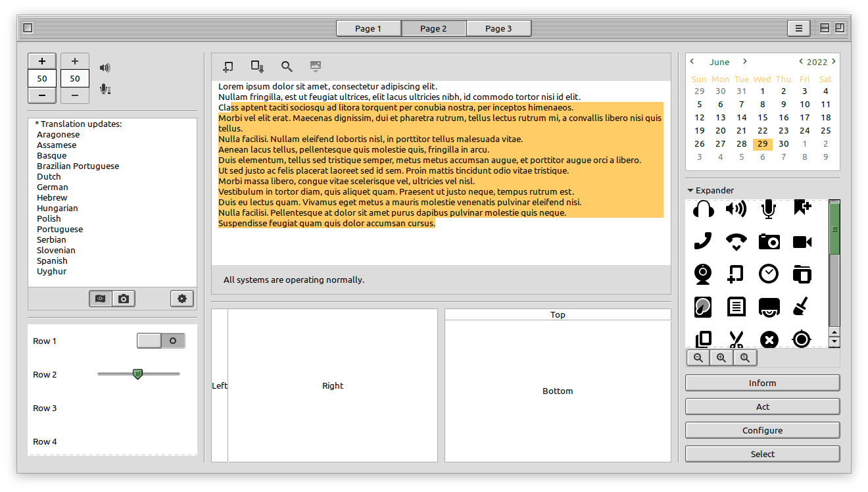Click the scissors cut icon
The image size is (868, 492).
(x=736, y=339)
